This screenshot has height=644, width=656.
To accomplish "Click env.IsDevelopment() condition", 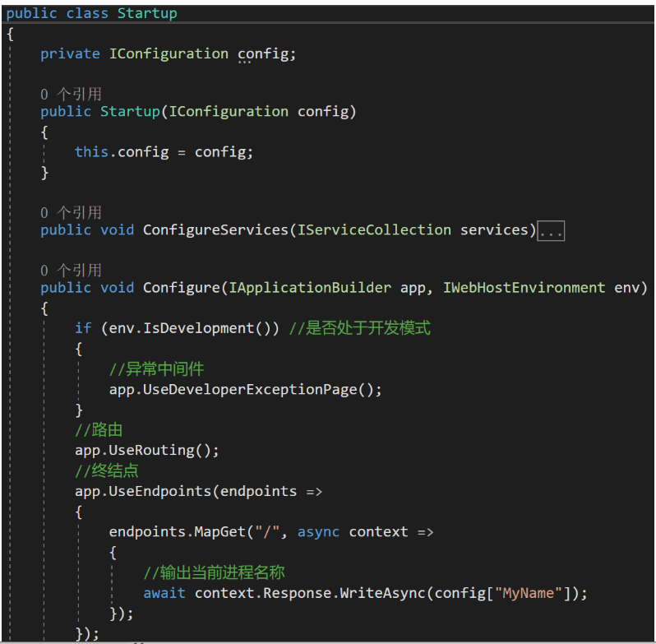I will pyautogui.click(x=190, y=328).
